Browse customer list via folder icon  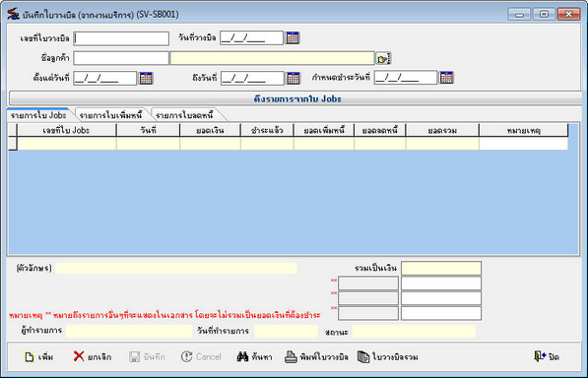[383, 58]
